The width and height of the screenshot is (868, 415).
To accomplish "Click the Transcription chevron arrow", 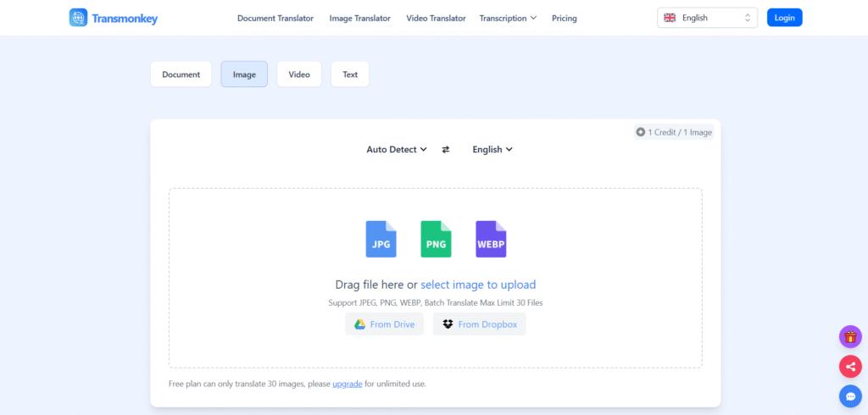I will click(534, 18).
